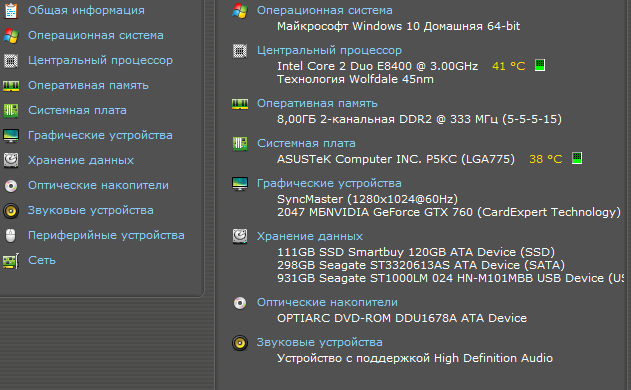Follow Оперативная память heading link in summary
631x390 pixels.
(317, 103)
